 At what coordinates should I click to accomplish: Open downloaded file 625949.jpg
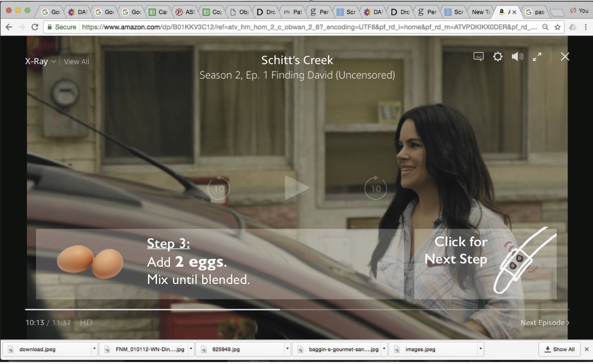pyautogui.click(x=240, y=349)
